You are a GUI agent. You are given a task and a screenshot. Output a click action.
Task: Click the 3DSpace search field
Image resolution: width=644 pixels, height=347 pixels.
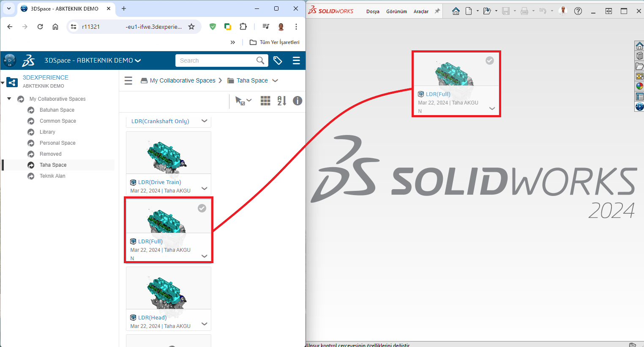point(216,61)
